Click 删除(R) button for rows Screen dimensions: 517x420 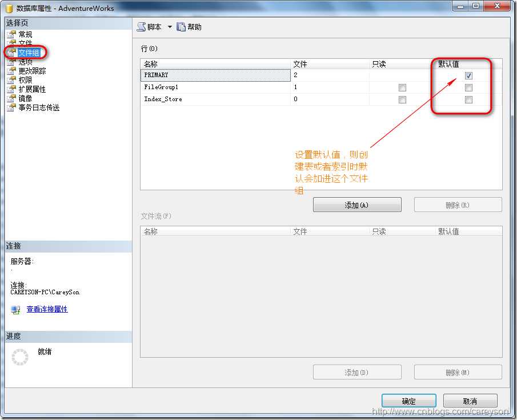click(x=458, y=205)
